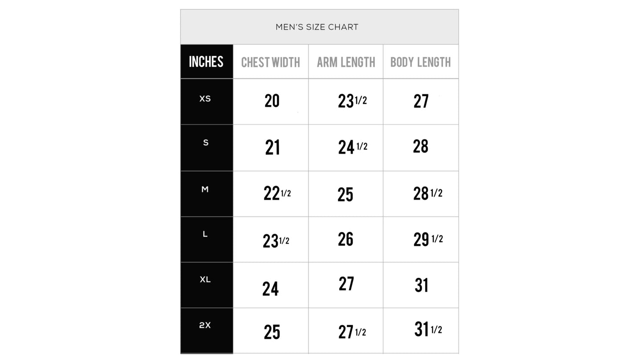The height and width of the screenshot is (362, 644).
Task: Click the ARM LENGTH column header
Action: click(x=346, y=62)
